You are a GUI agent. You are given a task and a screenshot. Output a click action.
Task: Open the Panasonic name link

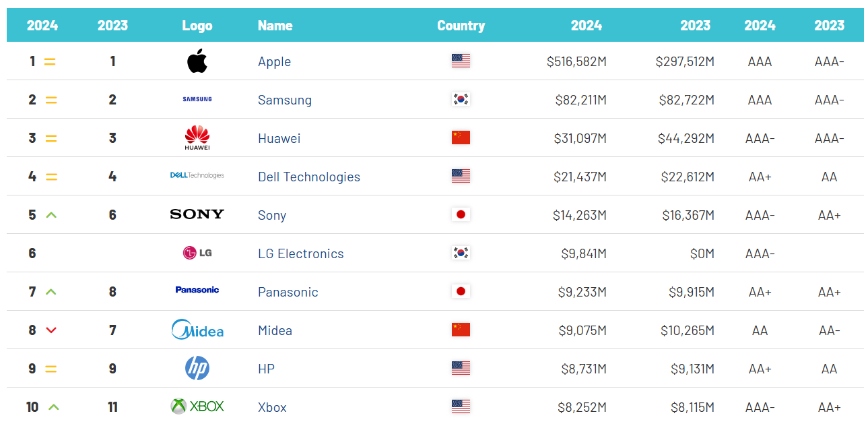coord(288,292)
